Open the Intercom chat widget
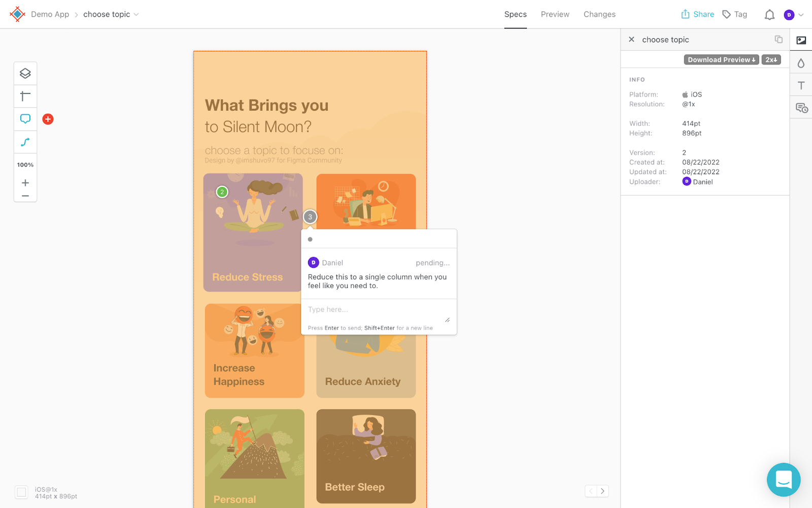This screenshot has height=508, width=812. point(784,480)
